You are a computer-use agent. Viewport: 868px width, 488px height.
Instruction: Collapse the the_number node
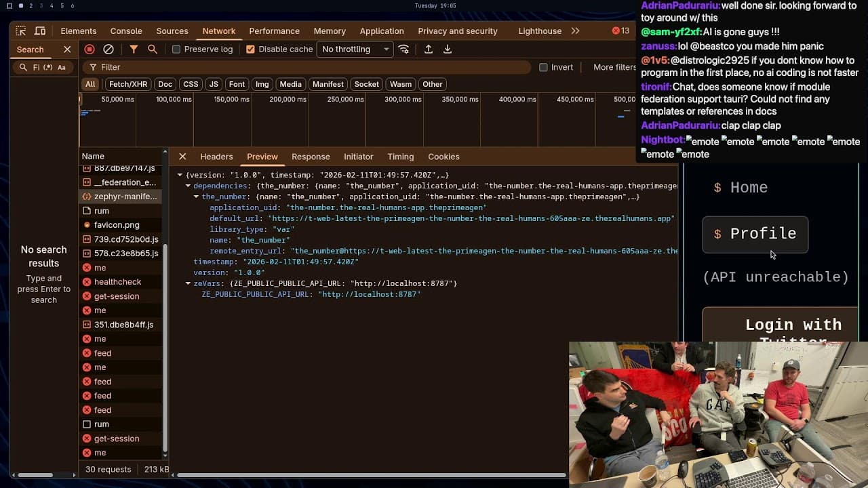pos(197,197)
